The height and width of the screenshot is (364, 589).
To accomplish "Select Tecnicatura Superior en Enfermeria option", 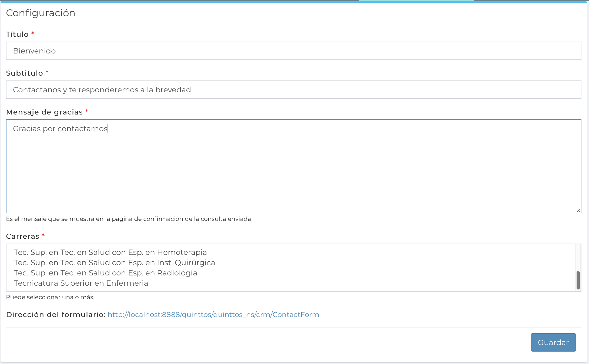I will click(81, 283).
